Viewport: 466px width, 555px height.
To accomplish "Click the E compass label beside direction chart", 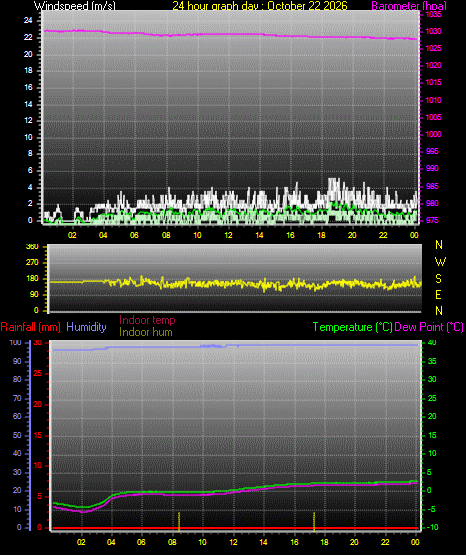I will pyautogui.click(x=438, y=295).
